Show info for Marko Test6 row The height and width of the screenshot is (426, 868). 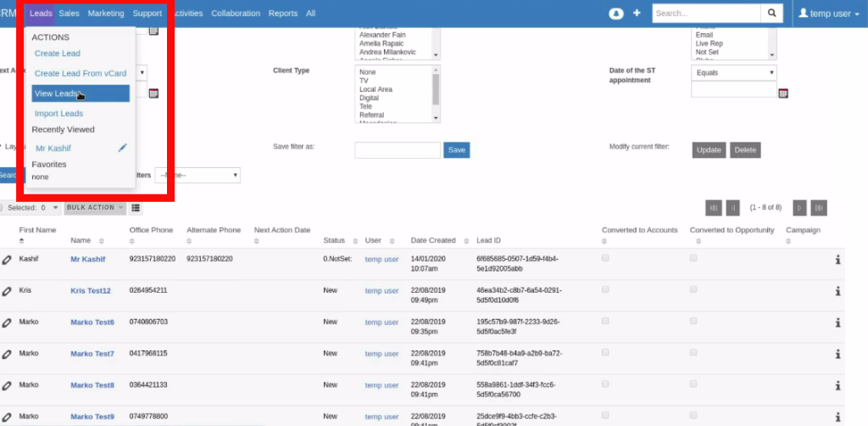coord(838,322)
